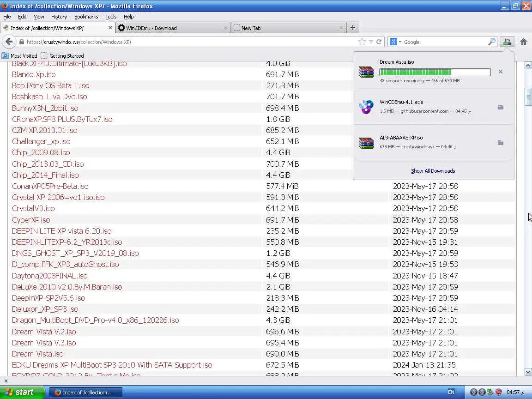The width and height of the screenshot is (532, 399).
Task: Click scrollbar up arrow
Action: tap(528, 66)
